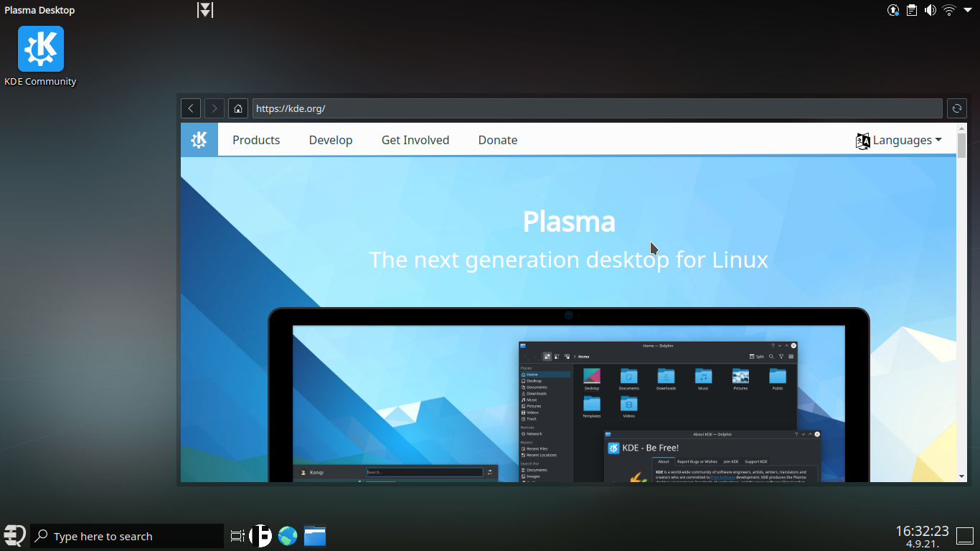
Task: Click the show desktop button beside the clock
Action: coord(965,535)
